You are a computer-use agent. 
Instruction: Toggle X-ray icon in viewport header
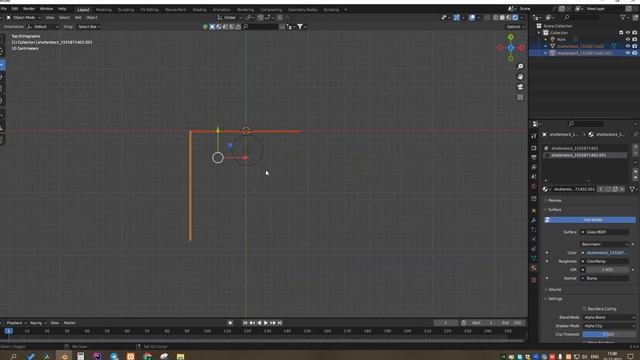(487, 18)
